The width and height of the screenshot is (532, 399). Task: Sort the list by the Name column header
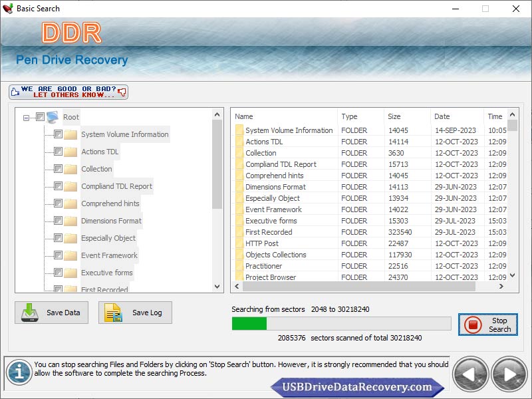pyautogui.click(x=285, y=116)
